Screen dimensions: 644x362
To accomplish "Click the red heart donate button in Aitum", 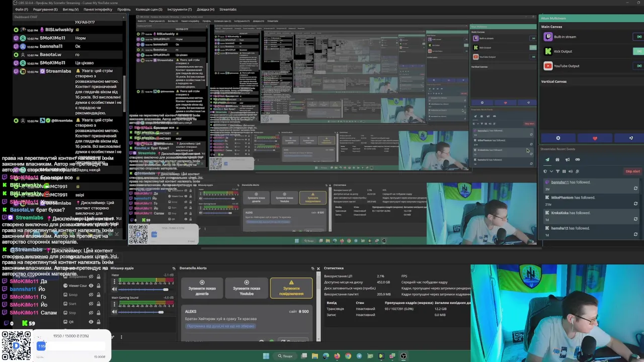I will tap(595, 138).
